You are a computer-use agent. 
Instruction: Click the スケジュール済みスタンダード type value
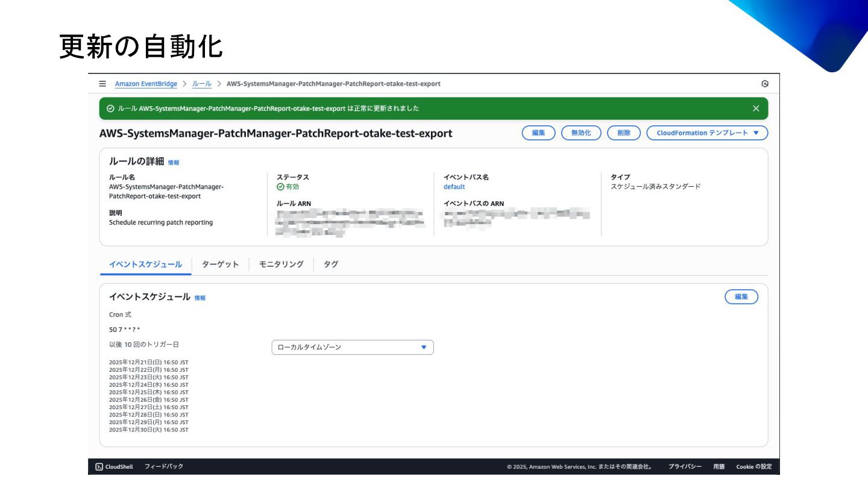[656, 187]
